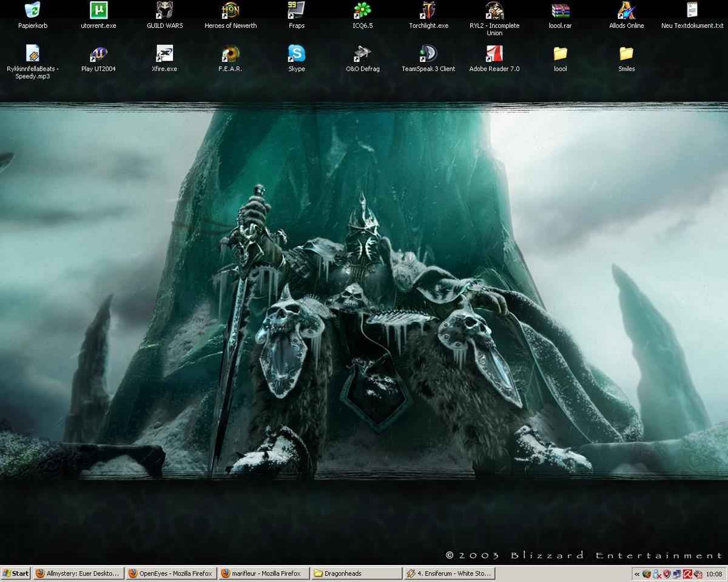Select the Skype desktop icon

click(296, 54)
